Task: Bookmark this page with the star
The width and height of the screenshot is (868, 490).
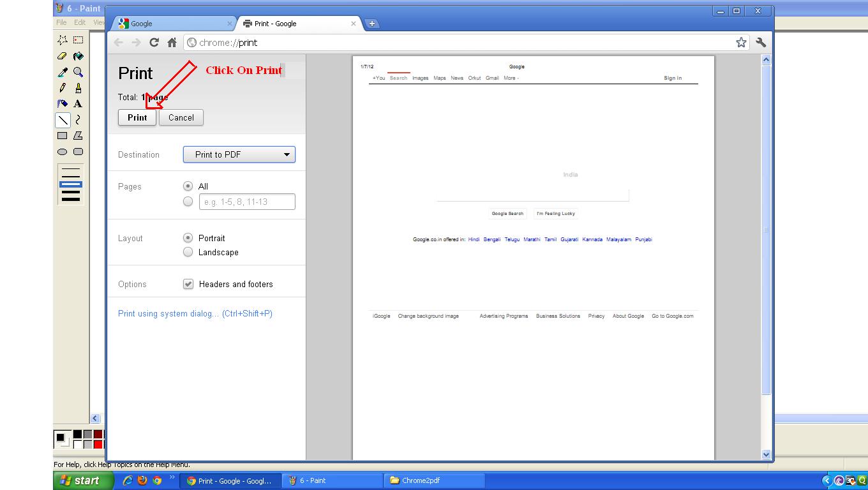Action: (x=741, y=42)
